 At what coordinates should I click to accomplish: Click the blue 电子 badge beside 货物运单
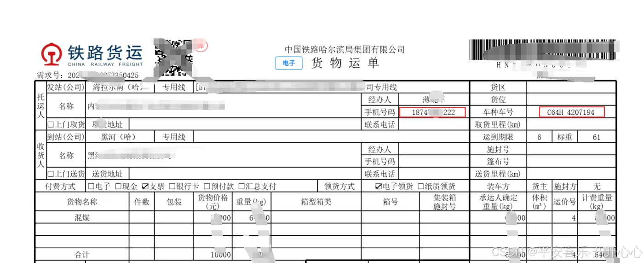[289, 63]
